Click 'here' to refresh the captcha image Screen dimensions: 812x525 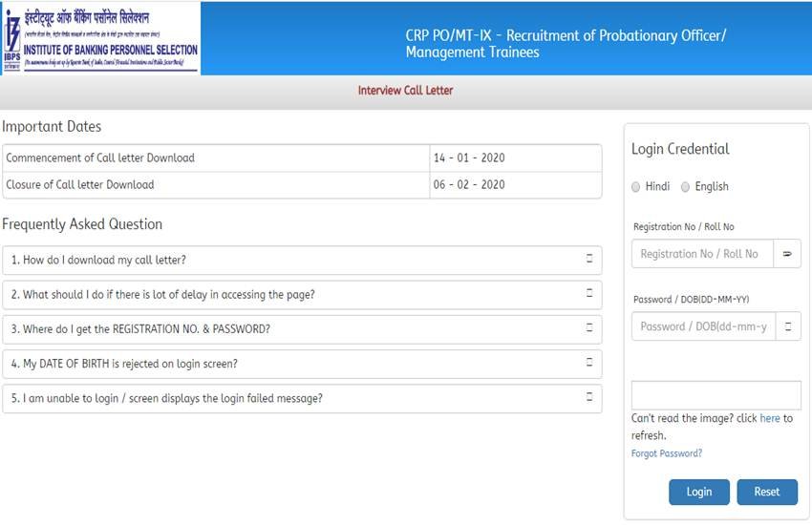point(769,418)
